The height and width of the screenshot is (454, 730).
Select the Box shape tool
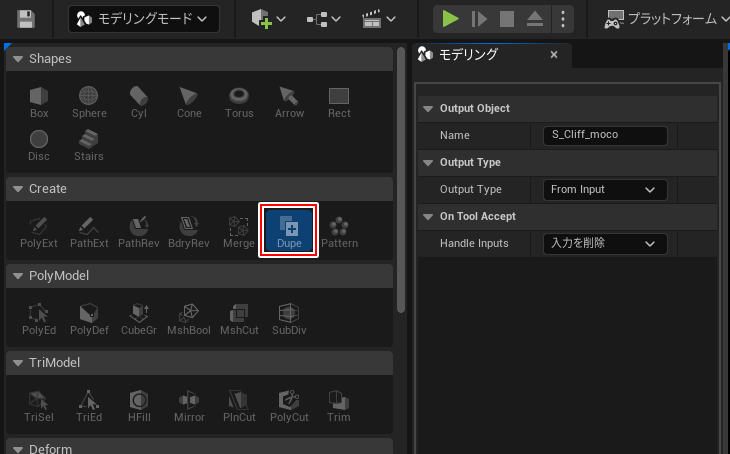click(39, 102)
